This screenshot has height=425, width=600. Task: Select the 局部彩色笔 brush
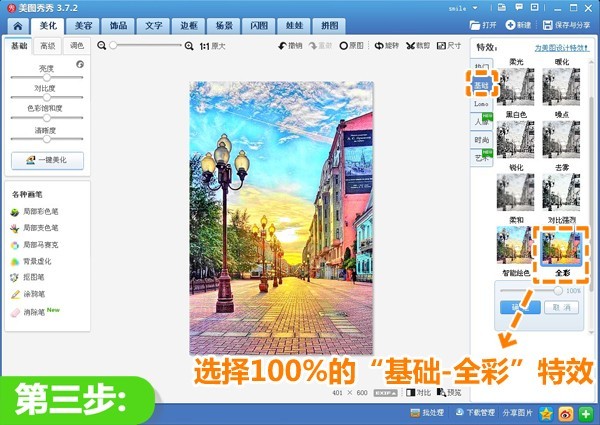pos(34,212)
